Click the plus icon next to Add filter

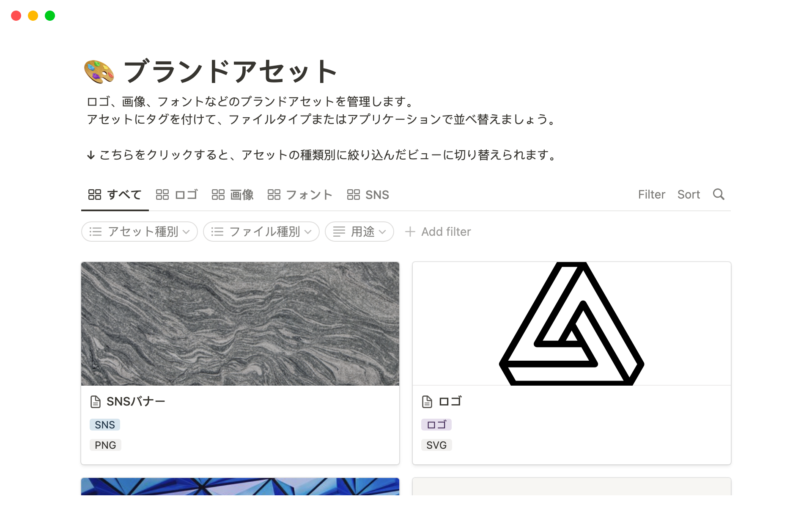tap(410, 232)
